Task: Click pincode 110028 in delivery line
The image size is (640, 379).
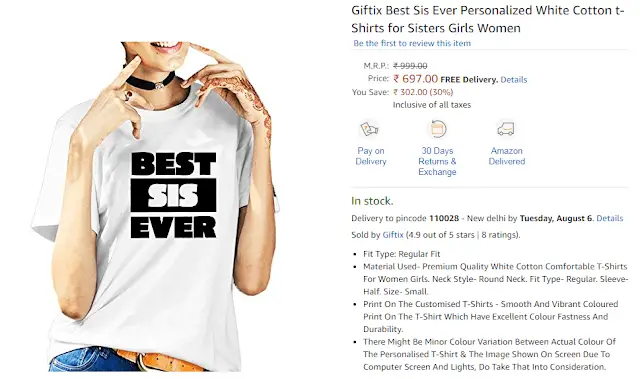Action: 444,218
